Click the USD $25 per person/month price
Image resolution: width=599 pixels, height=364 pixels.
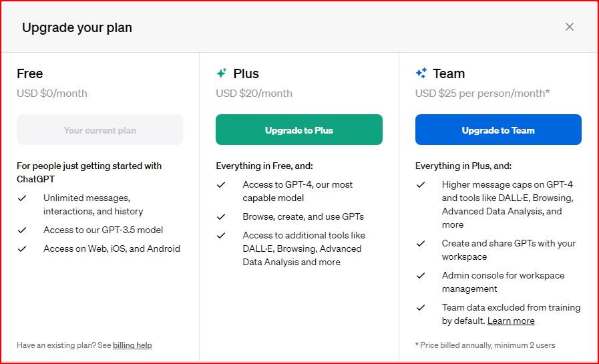click(483, 94)
